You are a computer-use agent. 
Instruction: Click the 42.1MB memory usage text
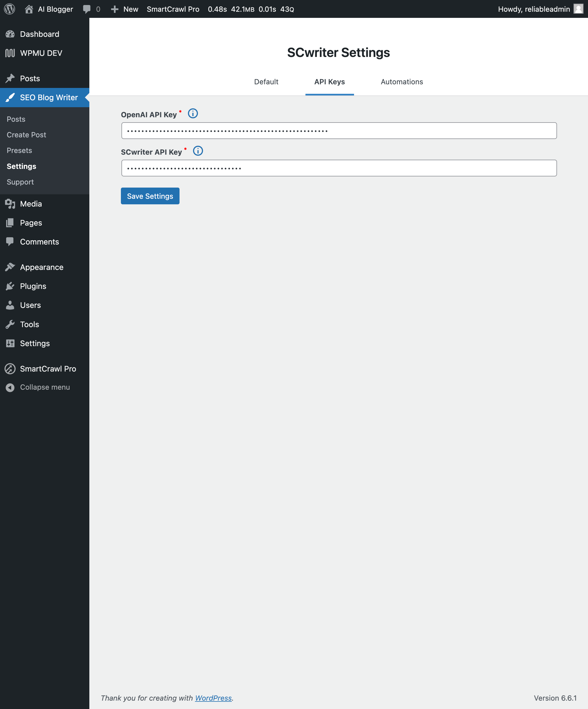click(243, 9)
